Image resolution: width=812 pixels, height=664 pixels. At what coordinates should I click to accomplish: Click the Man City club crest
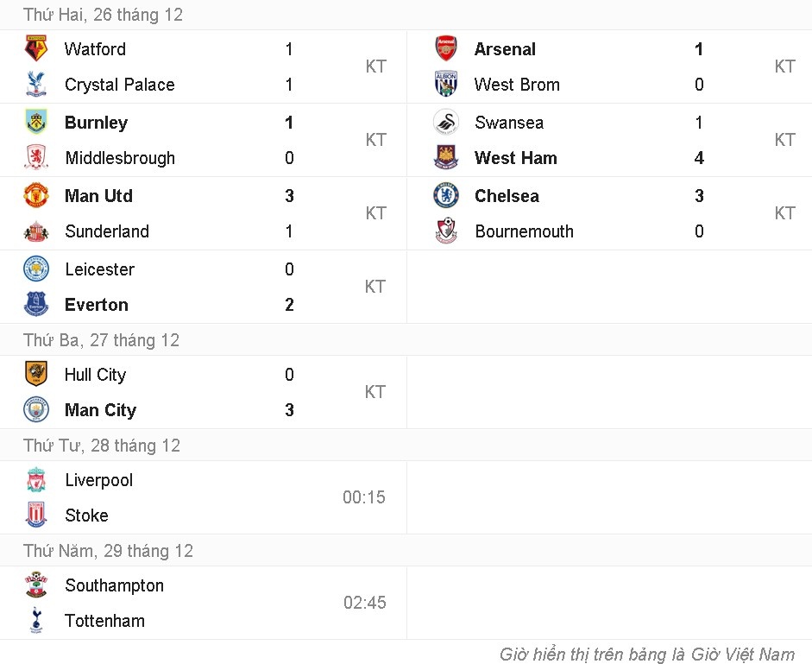36,410
